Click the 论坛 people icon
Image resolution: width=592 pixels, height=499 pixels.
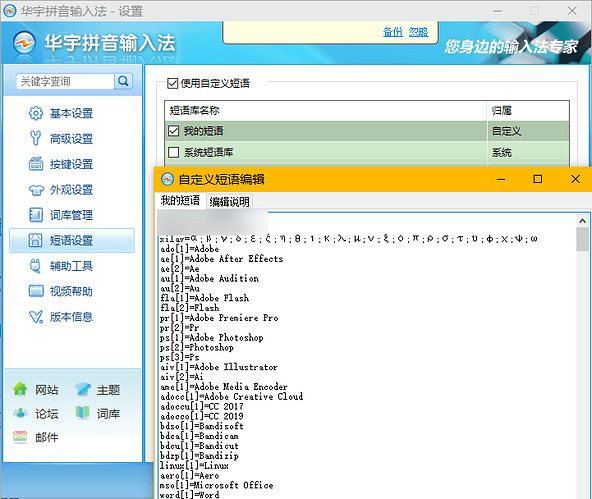[x=20, y=413]
